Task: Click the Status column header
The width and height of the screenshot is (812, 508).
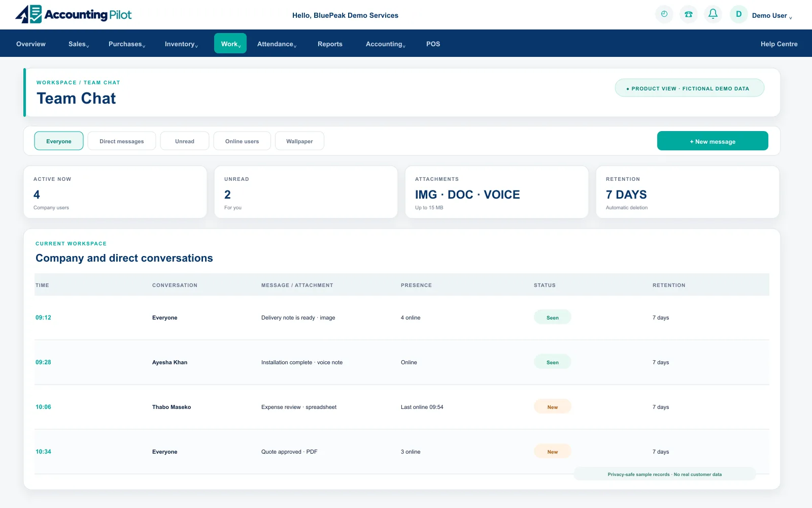Action: point(545,285)
